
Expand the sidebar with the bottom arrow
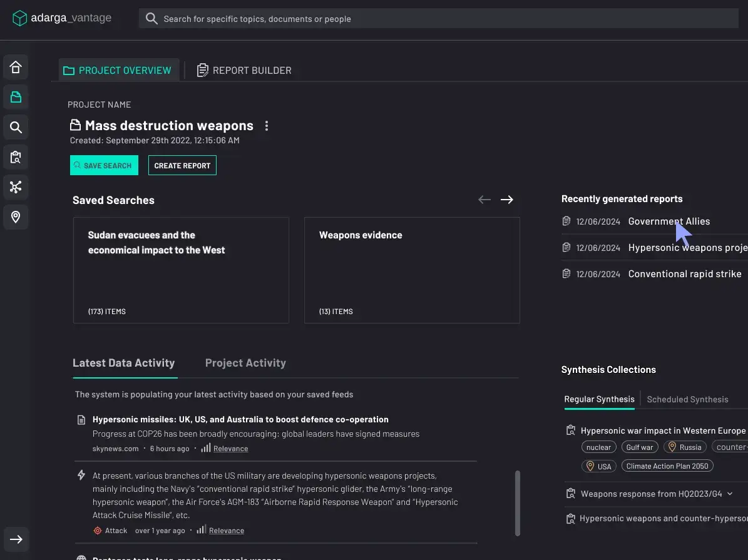point(16,539)
